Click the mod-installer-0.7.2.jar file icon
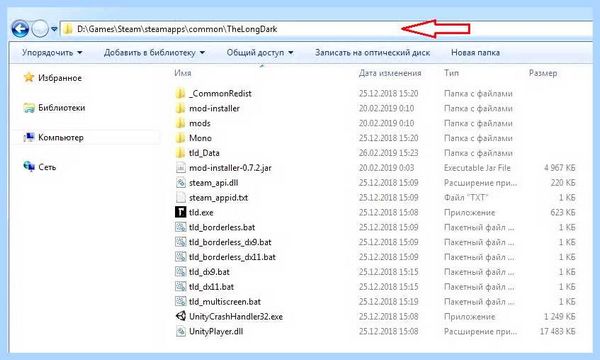Image resolution: width=600 pixels, height=360 pixels. [180, 168]
